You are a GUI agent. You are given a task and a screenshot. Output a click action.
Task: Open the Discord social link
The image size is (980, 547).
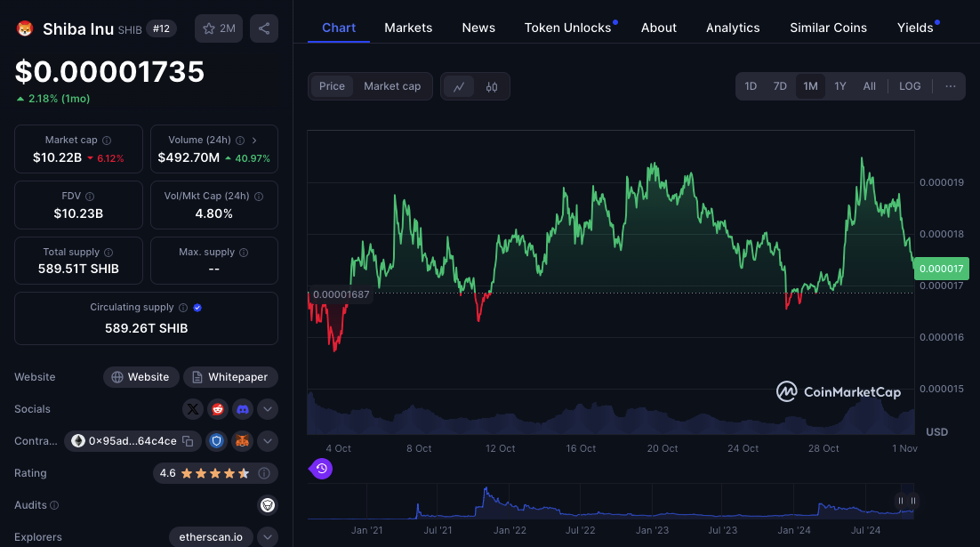click(x=243, y=409)
